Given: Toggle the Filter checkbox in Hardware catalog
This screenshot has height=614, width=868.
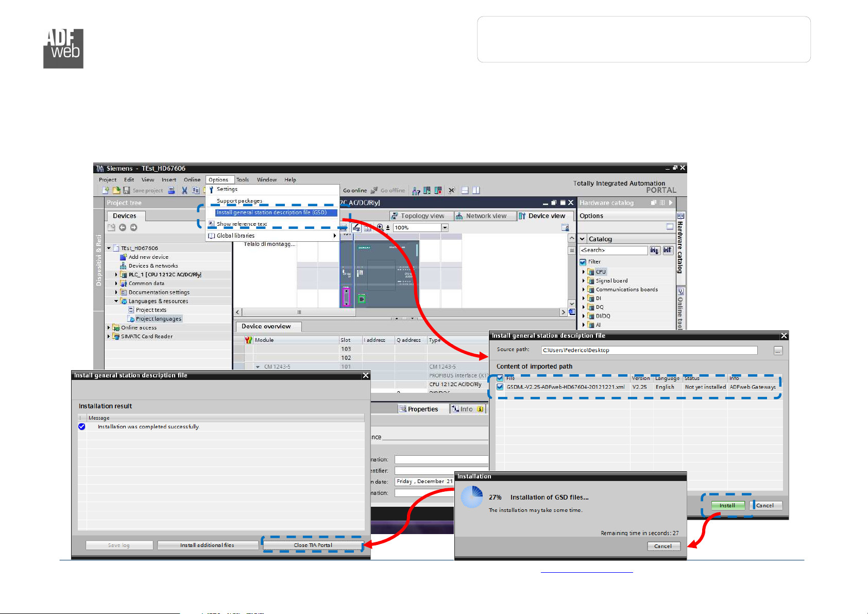Looking at the screenshot, I should click(583, 262).
